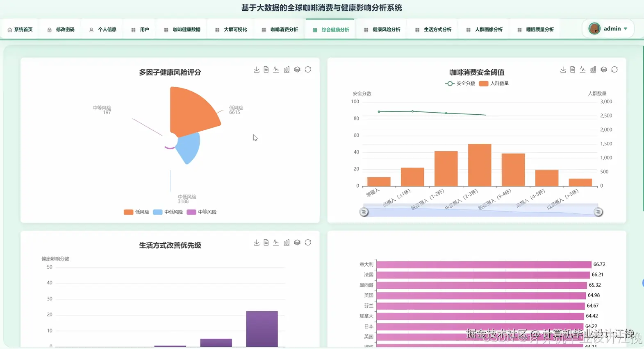The height and width of the screenshot is (349, 644).
Task: Switch the 多因子健康风险评分 chart to a line chart
Action: [x=276, y=70]
